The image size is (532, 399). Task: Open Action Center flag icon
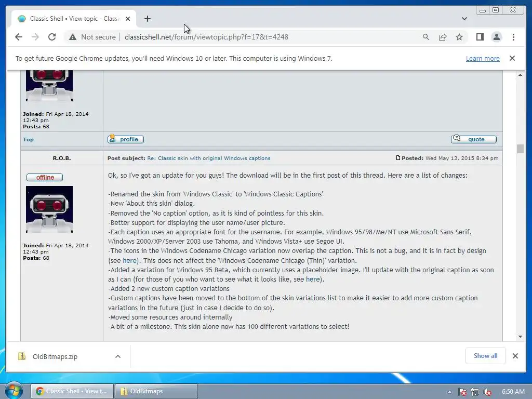pos(462,392)
